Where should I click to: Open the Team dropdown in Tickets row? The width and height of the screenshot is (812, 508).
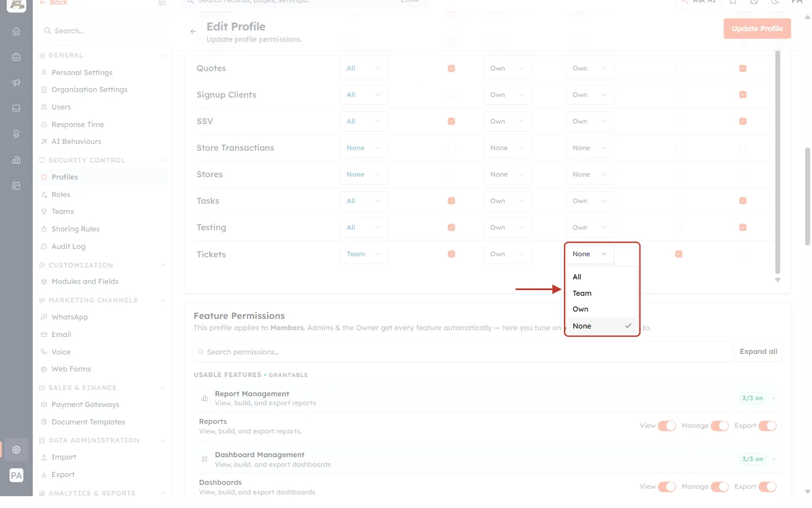tap(364, 254)
